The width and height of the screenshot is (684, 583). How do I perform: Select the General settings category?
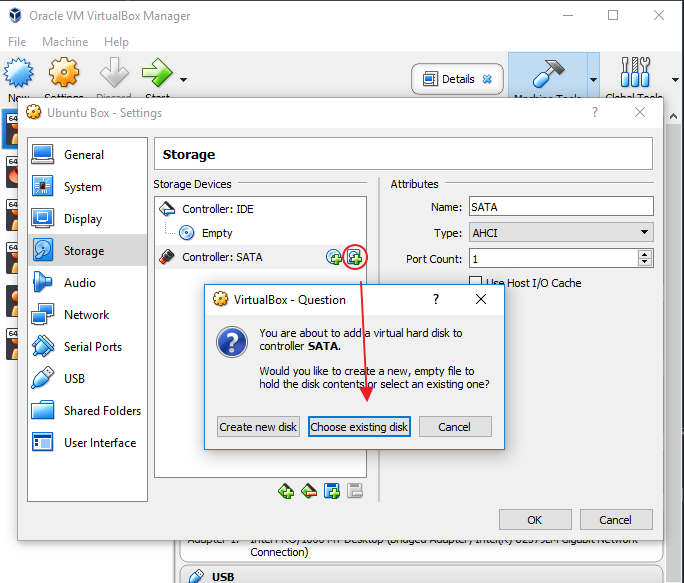(88, 154)
